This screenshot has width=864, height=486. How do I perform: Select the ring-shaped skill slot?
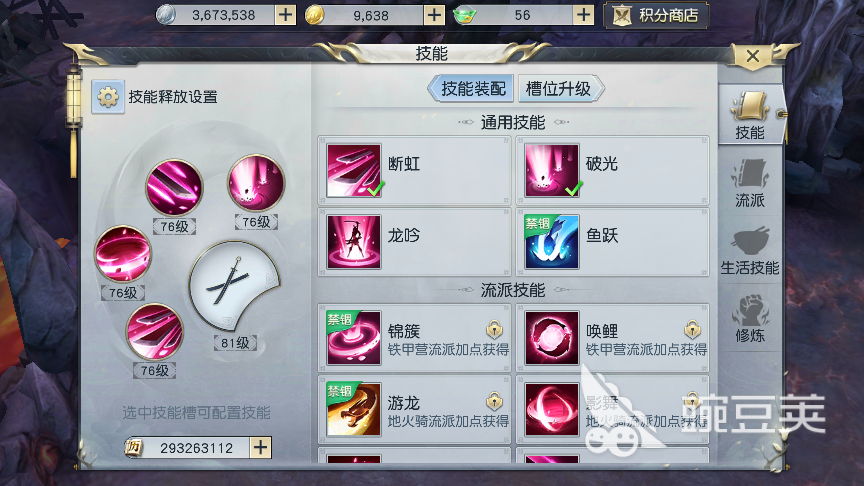click(123, 254)
